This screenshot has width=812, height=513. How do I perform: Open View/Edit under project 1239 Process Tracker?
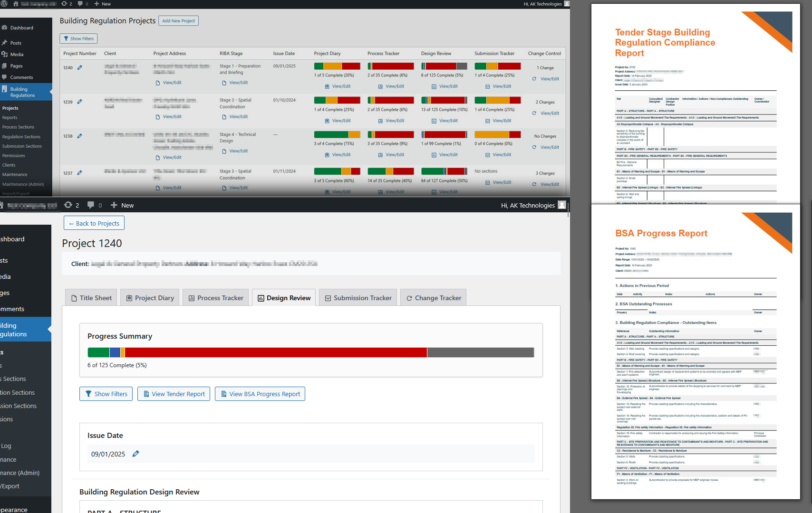click(395, 121)
